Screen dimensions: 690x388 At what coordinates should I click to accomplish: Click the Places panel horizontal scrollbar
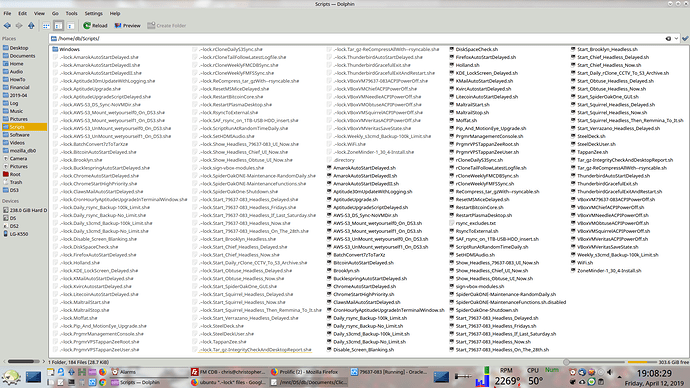tap(24, 362)
